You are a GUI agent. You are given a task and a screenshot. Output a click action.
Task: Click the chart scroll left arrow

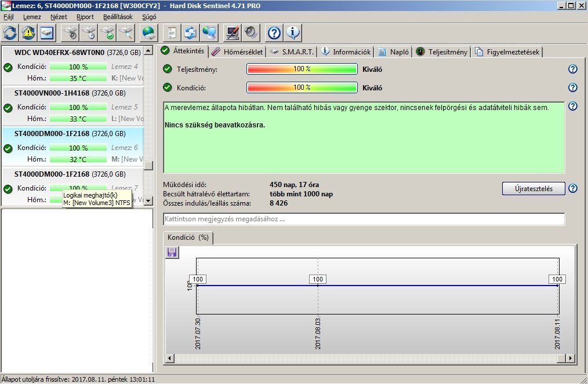(169, 359)
